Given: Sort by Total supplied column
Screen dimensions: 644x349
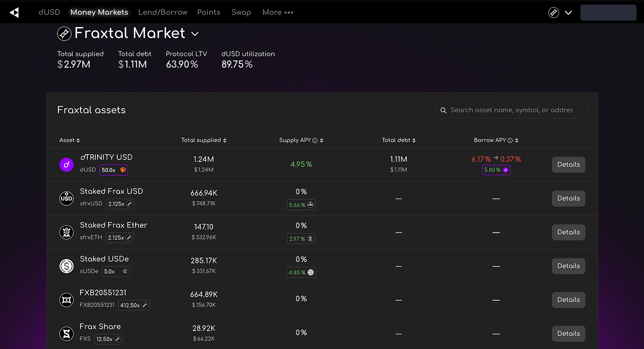Looking at the screenshot, I should pyautogui.click(x=204, y=140).
